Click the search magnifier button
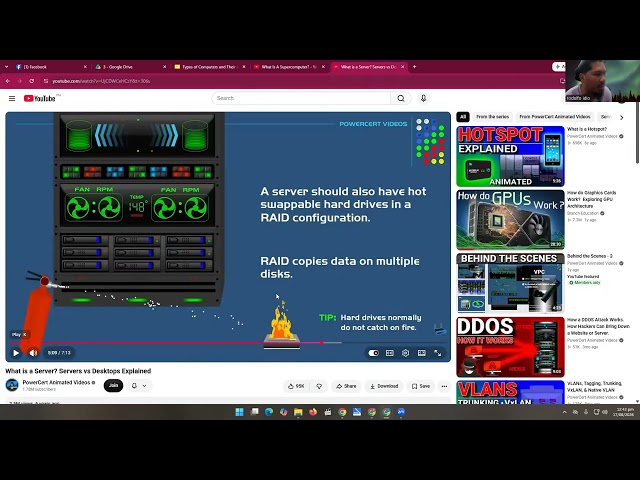640x480 pixels. tap(401, 98)
